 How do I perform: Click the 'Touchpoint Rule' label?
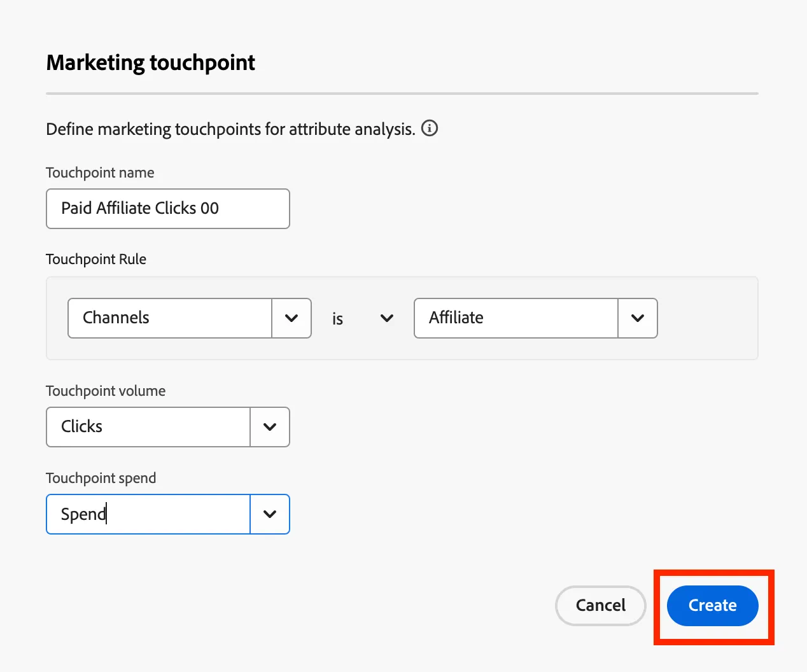96,259
